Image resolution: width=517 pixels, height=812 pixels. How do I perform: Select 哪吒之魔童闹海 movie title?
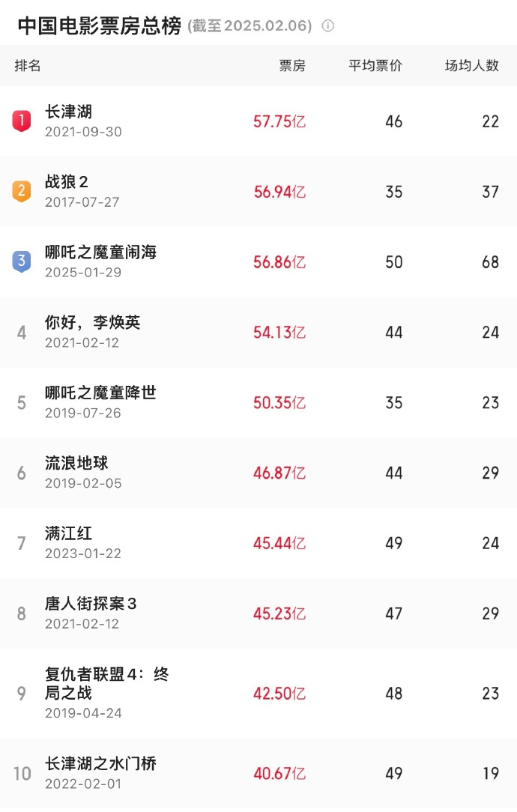click(100, 252)
